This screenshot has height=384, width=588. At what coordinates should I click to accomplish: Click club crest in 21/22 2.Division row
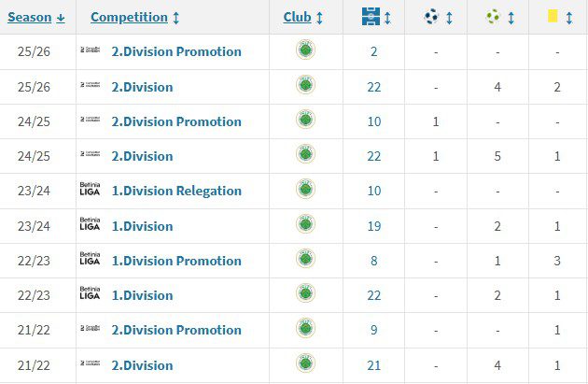click(305, 364)
